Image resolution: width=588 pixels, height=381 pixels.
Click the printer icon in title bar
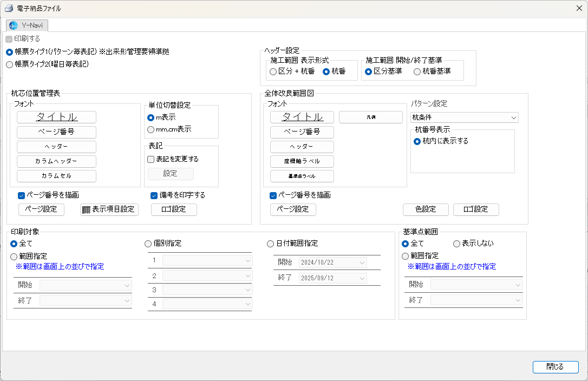[x=9, y=8]
